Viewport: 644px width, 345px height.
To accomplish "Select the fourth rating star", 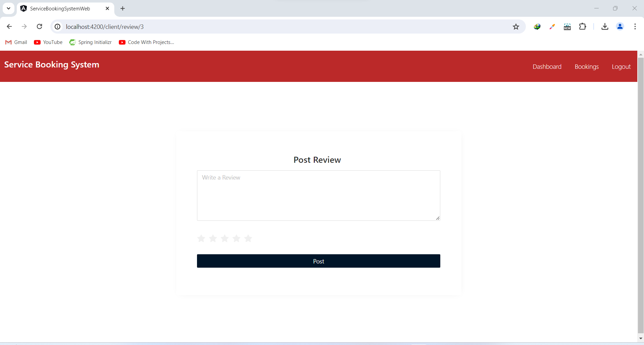I will click(x=236, y=238).
